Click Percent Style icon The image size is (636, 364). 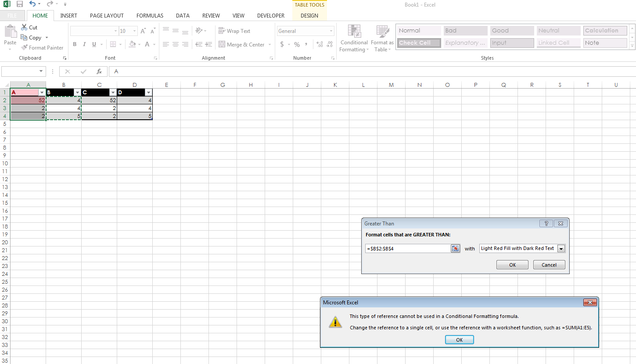[297, 44]
